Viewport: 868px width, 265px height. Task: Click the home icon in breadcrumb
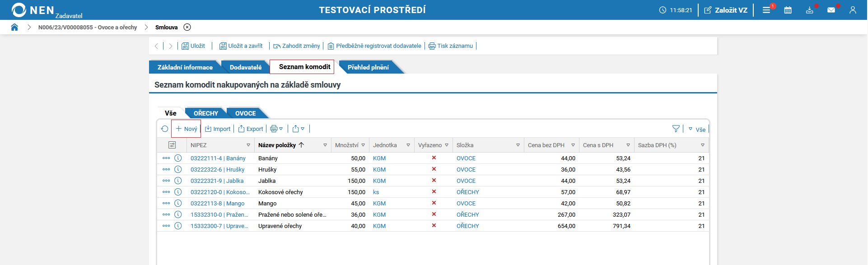pos(14,27)
